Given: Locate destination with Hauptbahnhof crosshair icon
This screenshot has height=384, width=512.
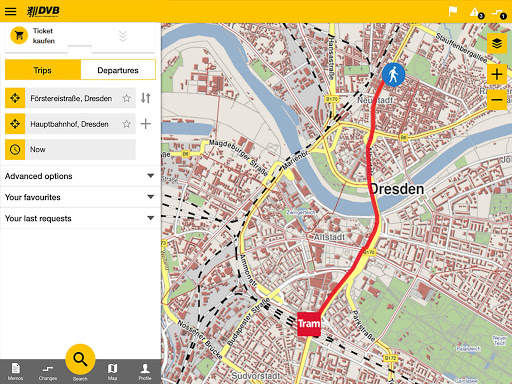Looking at the screenshot, I should click(15, 124).
